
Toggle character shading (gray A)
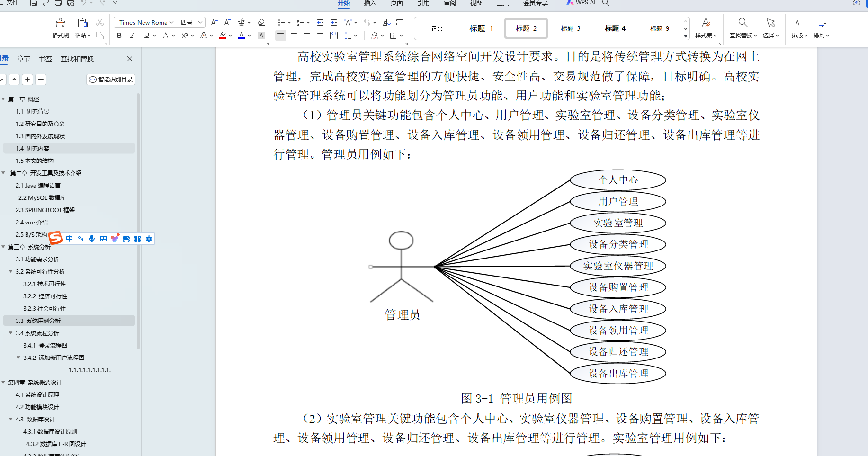tap(261, 36)
